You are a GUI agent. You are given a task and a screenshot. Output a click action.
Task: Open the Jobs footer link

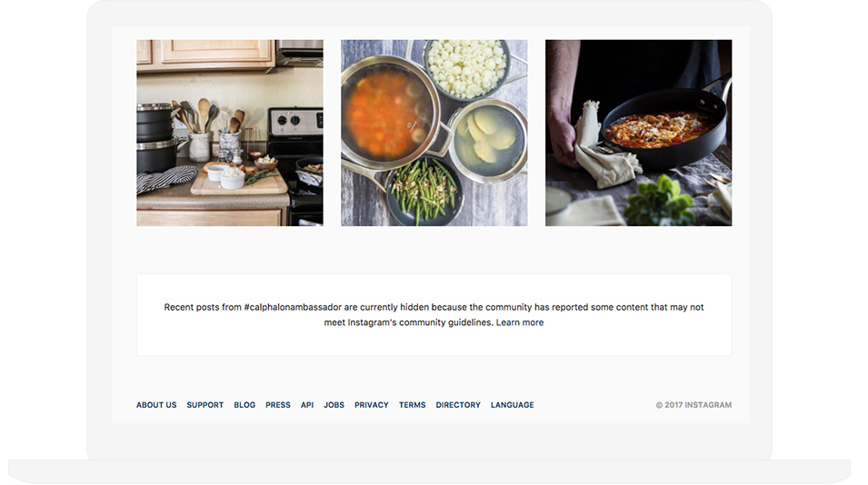(334, 405)
